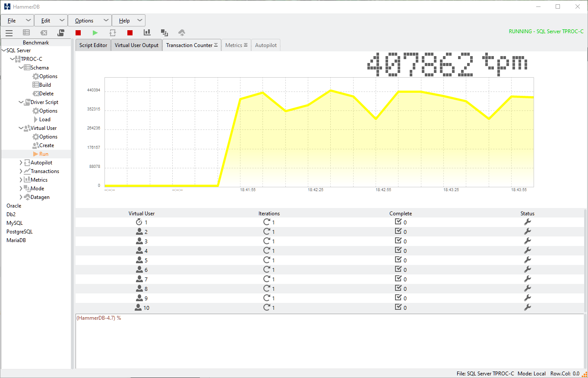The width and height of the screenshot is (588, 378).
Task: Click the small icon on the Transaction Counter tab
Action: 216,45
